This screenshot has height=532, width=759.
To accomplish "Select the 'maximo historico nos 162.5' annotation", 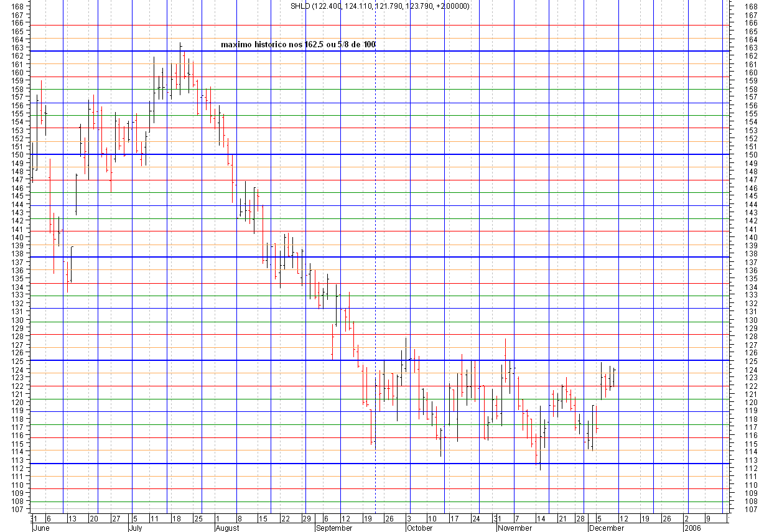I will tap(299, 45).
